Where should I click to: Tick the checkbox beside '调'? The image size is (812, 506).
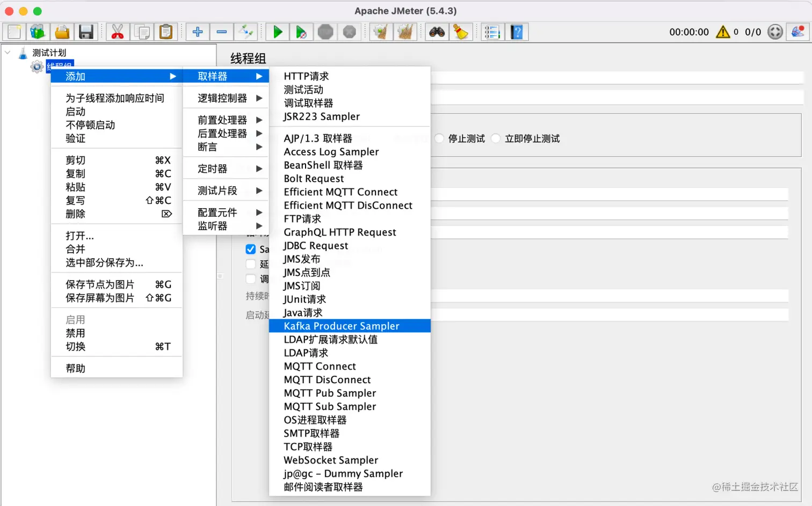pyautogui.click(x=251, y=279)
